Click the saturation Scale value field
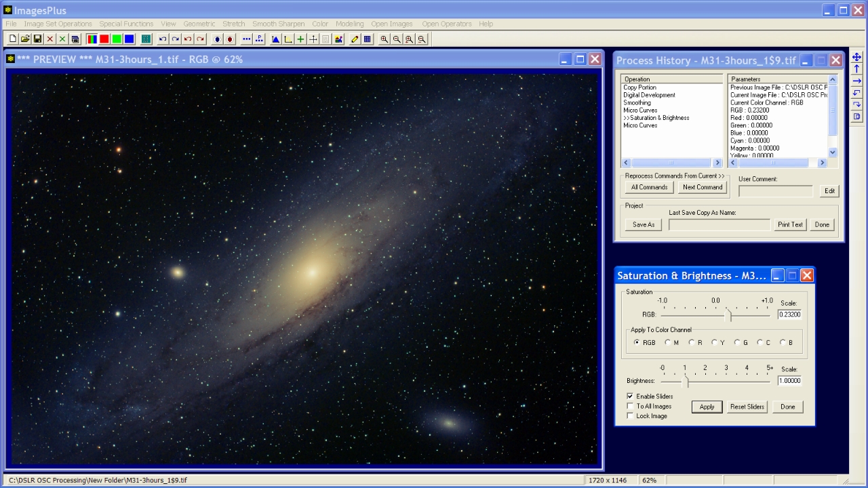Screen dimensions: 868x488 coord(789,314)
